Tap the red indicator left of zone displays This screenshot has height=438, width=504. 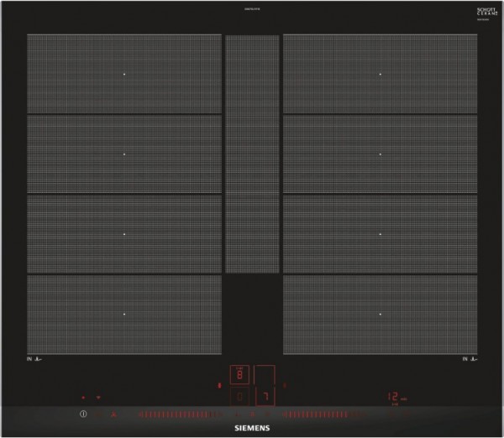[x=220, y=385]
